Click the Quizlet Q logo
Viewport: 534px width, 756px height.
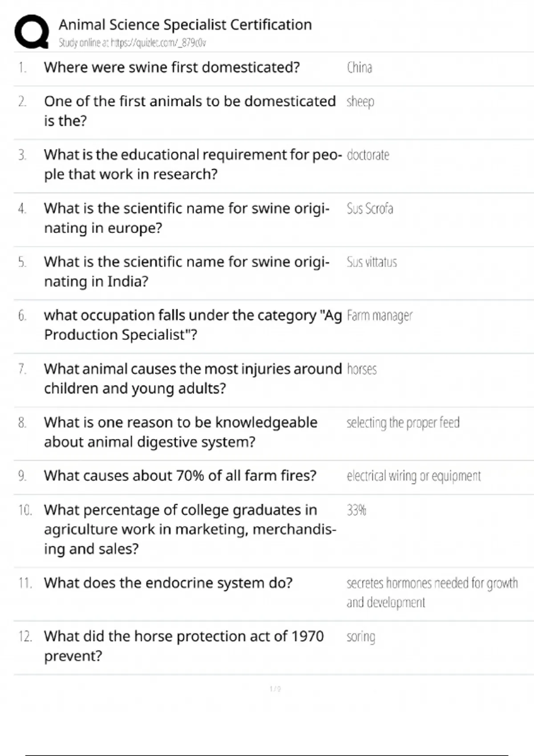(32, 32)
